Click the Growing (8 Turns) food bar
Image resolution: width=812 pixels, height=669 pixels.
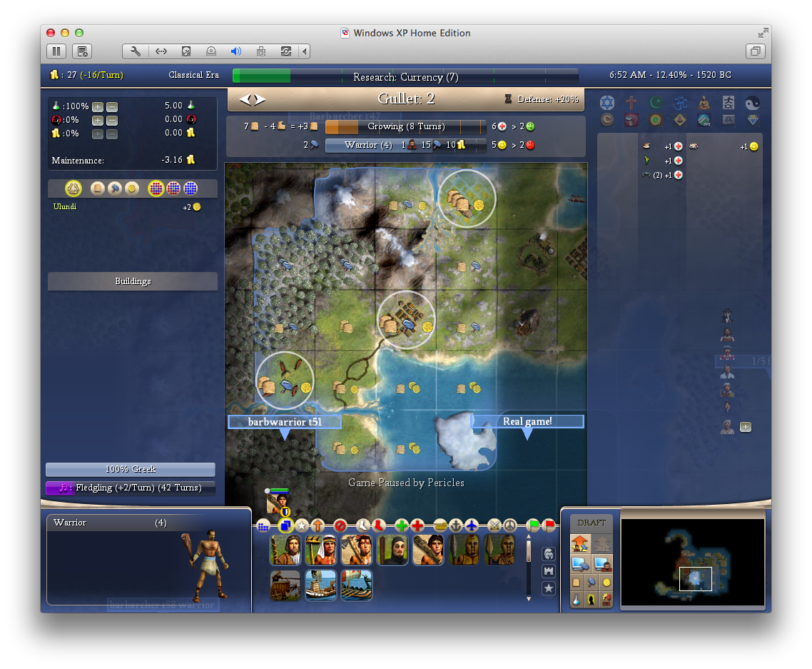pos(405,126)
